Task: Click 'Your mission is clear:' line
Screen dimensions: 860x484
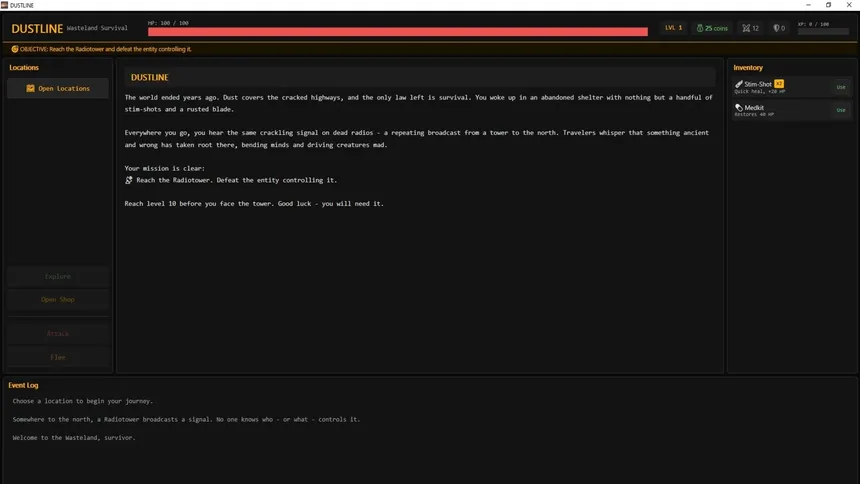Action: pos(165,168)
